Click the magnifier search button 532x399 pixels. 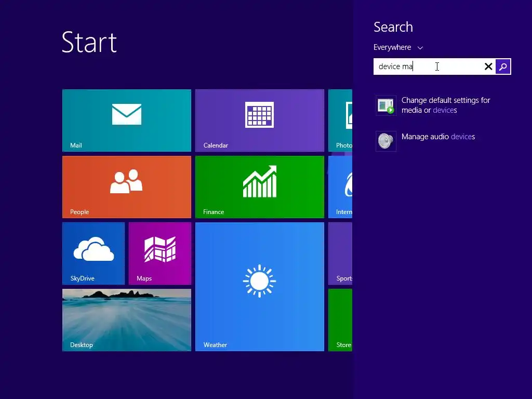(x=503, y=66)
